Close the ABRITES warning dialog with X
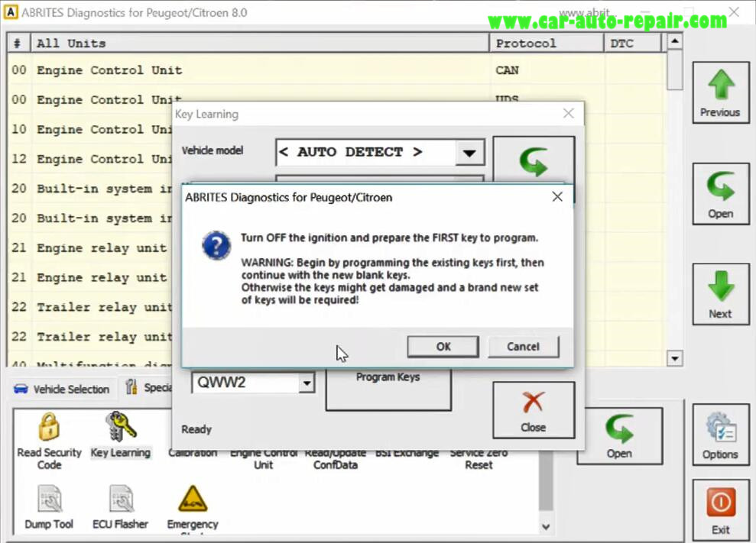The height and width of the screenshot is (543, 756). coord(557,196)
